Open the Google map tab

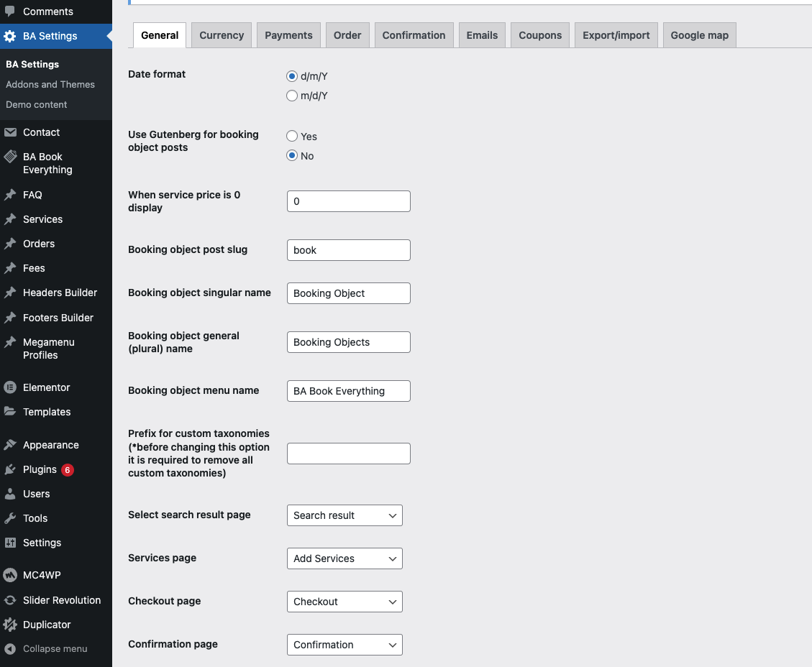[x=699, y=35]
